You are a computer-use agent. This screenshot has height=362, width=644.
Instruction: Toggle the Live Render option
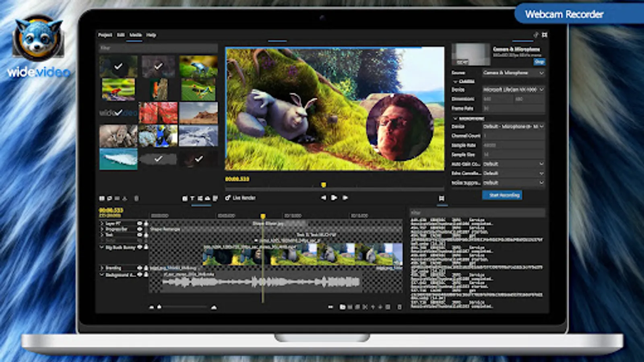228,197
